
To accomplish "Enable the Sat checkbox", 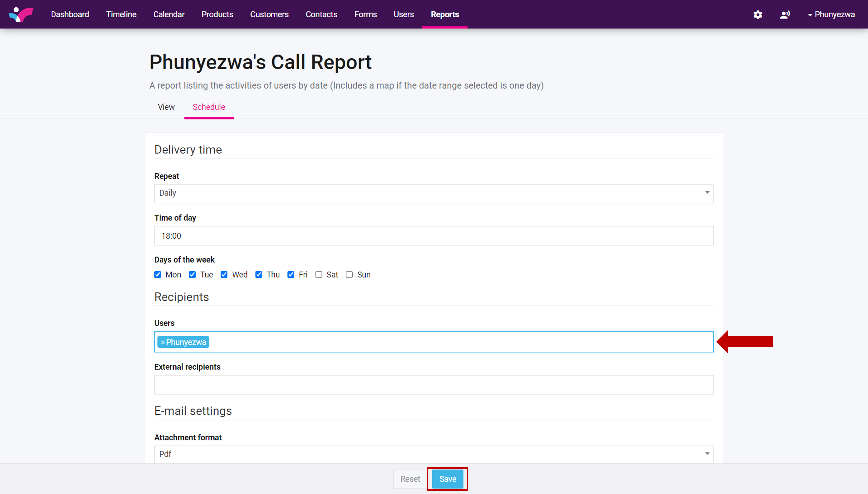I will pos(319,274).
